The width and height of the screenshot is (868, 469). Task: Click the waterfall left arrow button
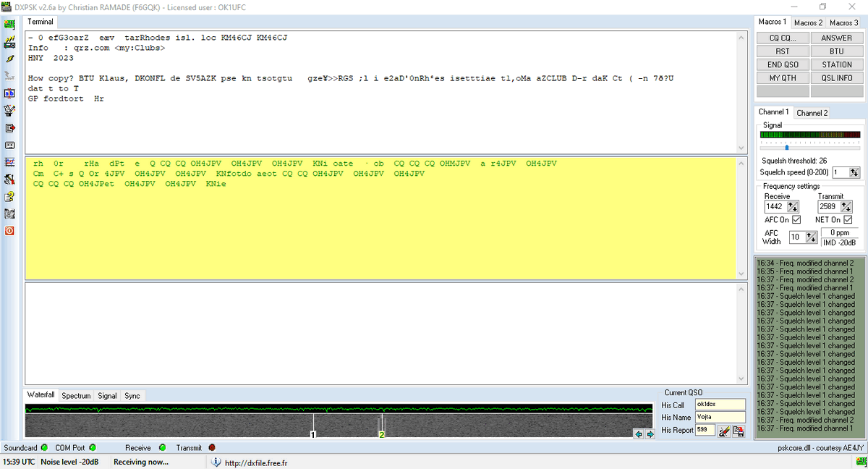tap(638, 434)
